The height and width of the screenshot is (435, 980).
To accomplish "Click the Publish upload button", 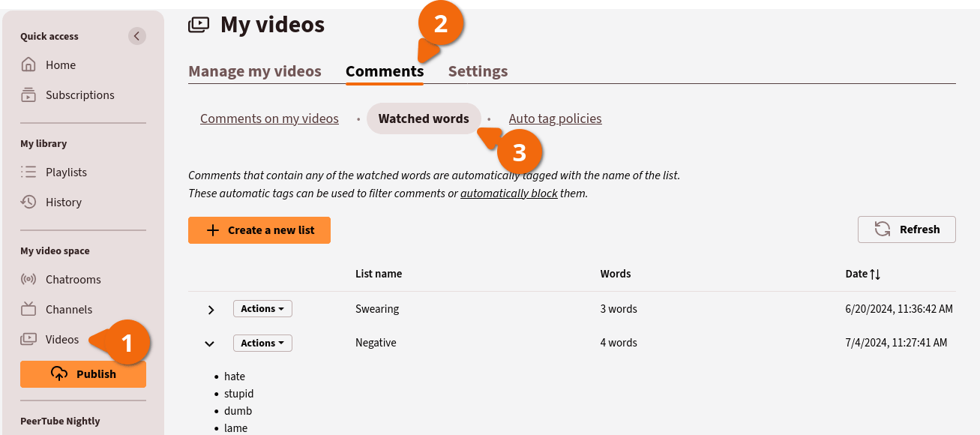I will click(83, 374).
